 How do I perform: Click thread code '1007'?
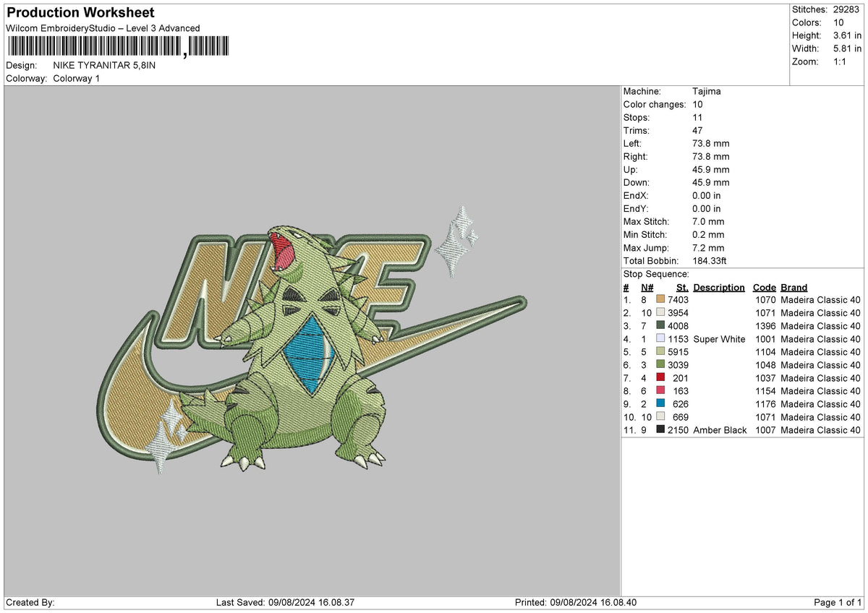pyautogui.click(x=765, y=430)
